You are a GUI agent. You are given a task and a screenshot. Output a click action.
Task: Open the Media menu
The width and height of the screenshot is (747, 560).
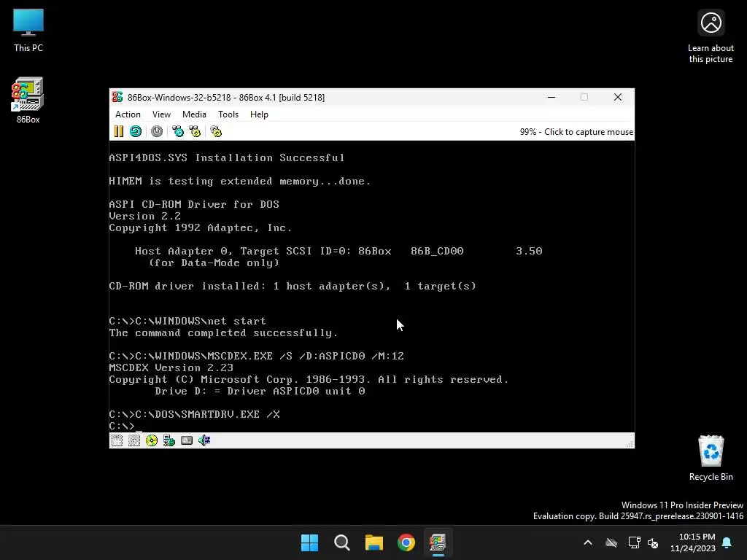194,114
